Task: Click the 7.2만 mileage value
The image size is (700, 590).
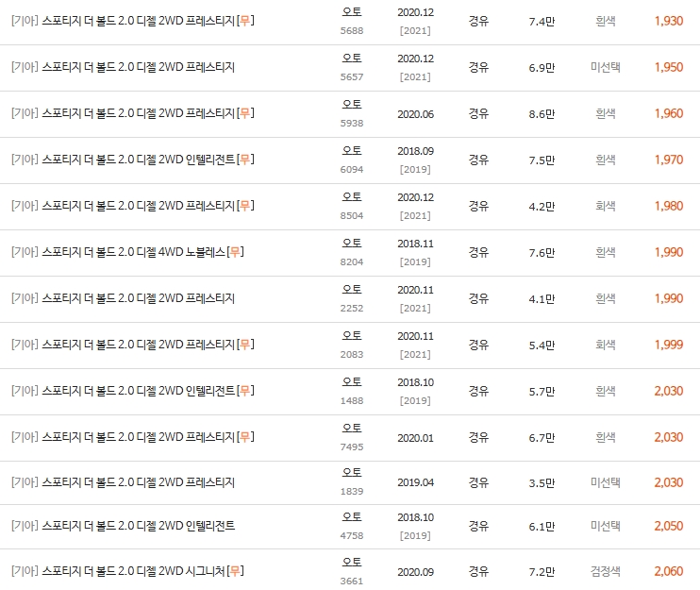Action: click(542, 572)
